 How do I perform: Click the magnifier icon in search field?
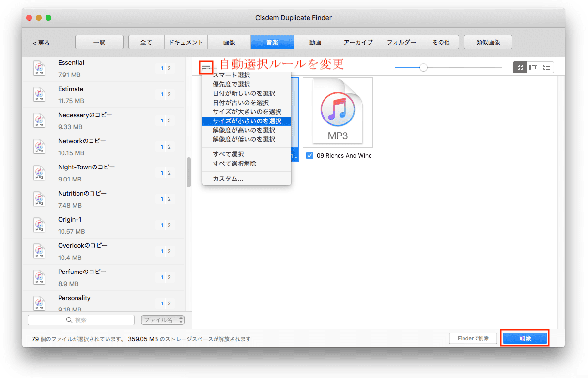[69, 320]
